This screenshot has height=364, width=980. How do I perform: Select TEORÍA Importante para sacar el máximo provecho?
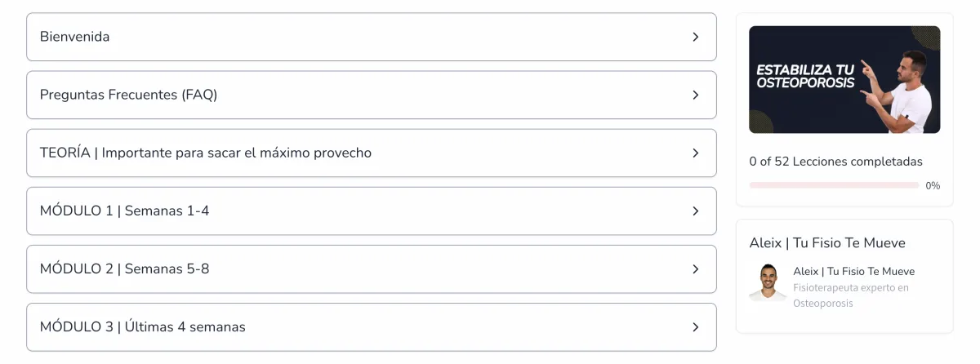206,153
